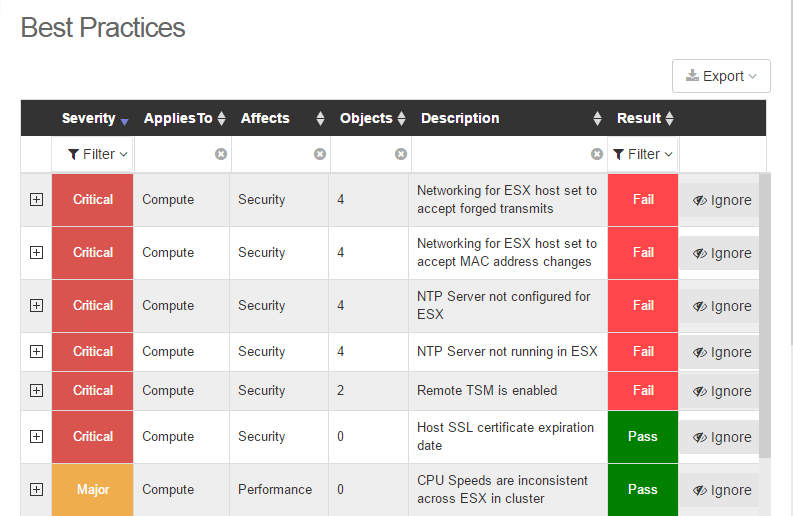Sort by the Severity column arrow
Screen dimensions: 793x516
tap(125, 120)
